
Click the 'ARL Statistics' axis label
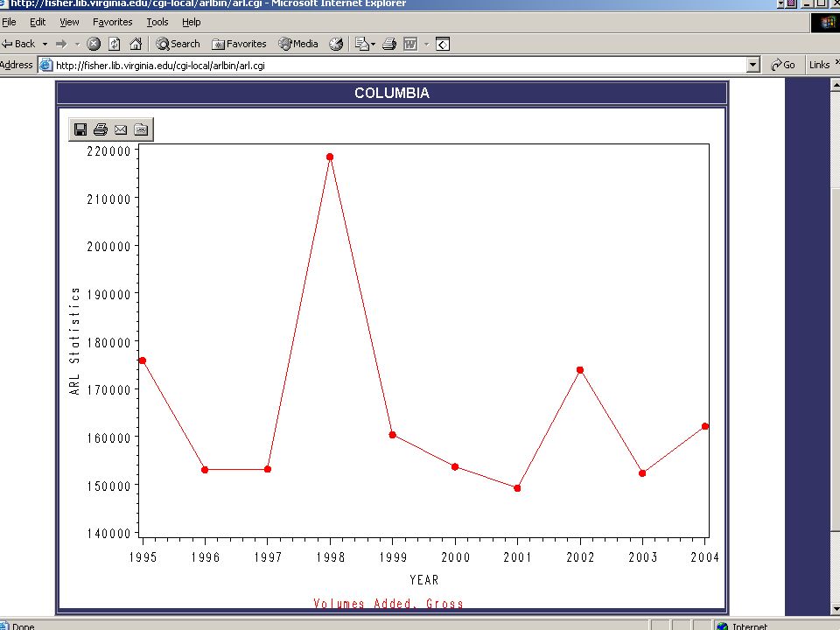coord(74,341)
